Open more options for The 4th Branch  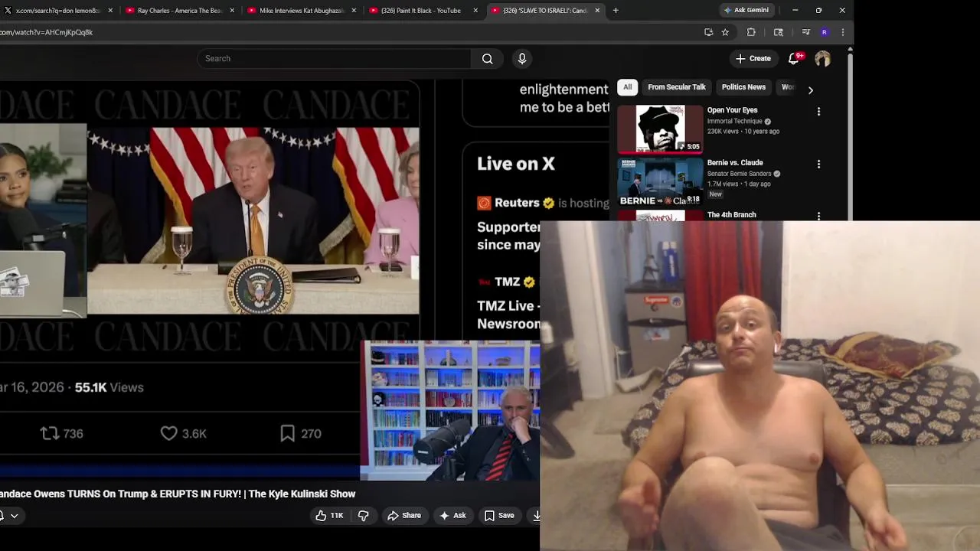click(x=818, y=217)
